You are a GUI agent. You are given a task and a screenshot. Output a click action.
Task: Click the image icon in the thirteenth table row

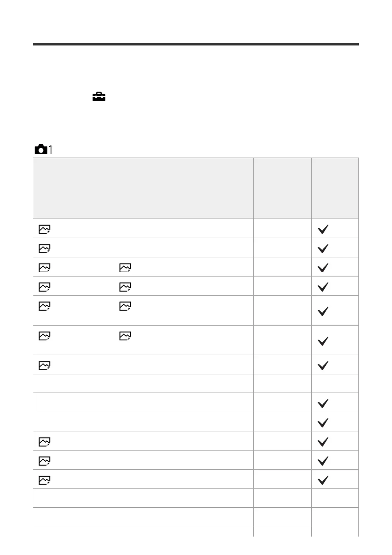[44, 480]
